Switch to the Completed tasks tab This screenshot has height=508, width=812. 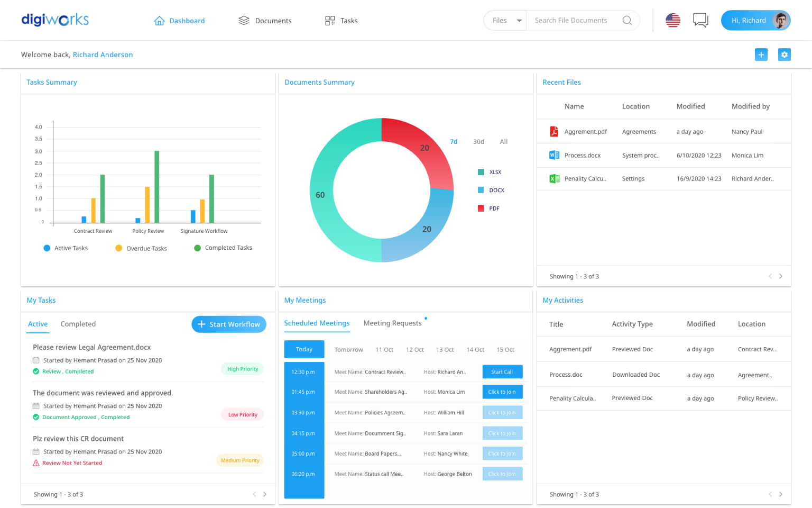[x=78, y=324]
